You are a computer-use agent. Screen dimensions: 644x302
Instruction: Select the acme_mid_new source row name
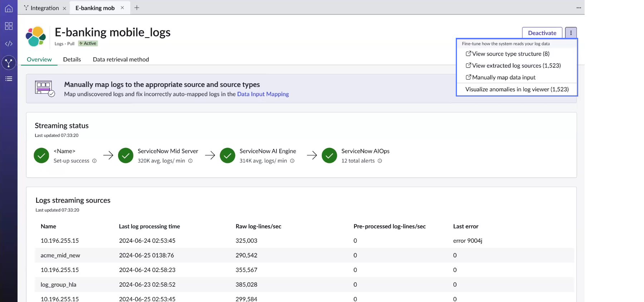pos(60,255)
